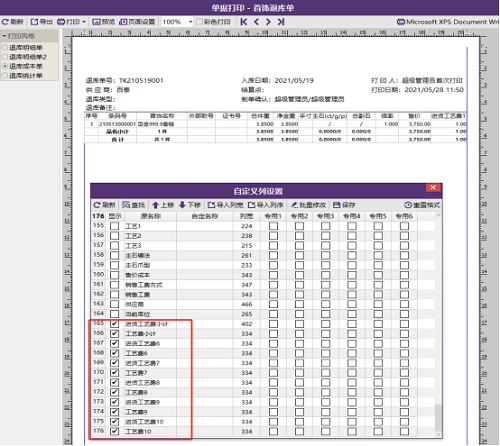The height and width of the screenshot is (446, 500).
Task: Select 退库明细单 print style
Action: tap(5, 48)
